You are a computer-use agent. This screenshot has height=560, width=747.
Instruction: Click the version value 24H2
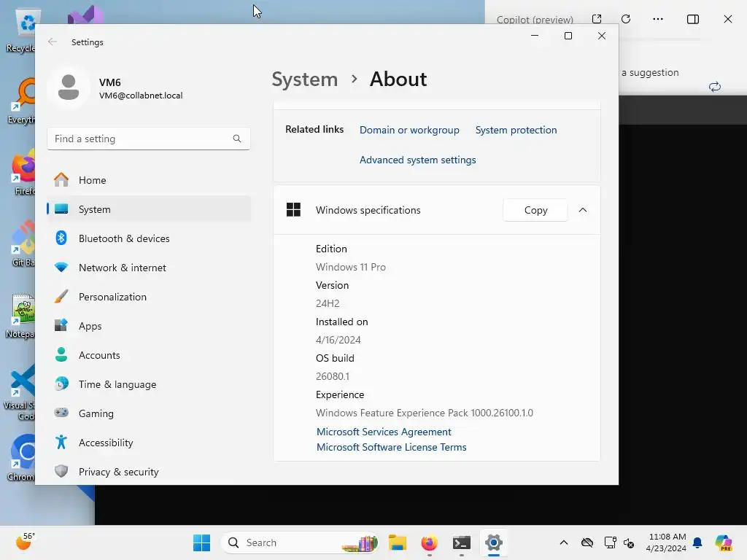click(x=328, y=303)
